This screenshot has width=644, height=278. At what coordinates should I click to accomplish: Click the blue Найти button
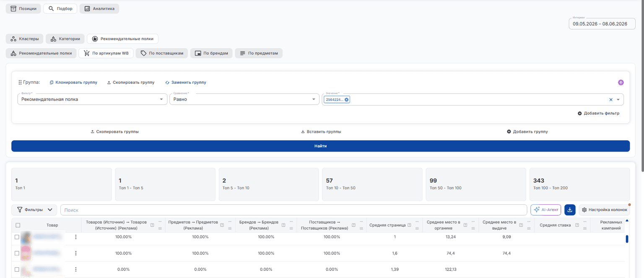[320, 146]
